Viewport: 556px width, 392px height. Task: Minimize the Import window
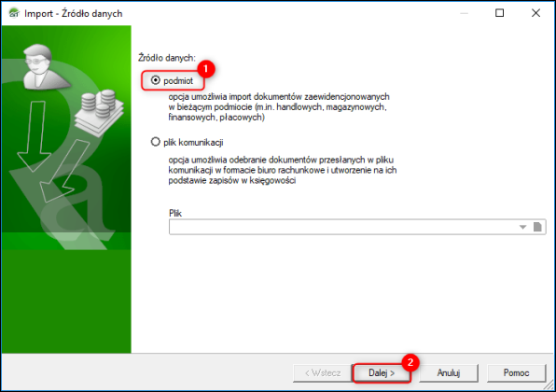tap(464, 13)
